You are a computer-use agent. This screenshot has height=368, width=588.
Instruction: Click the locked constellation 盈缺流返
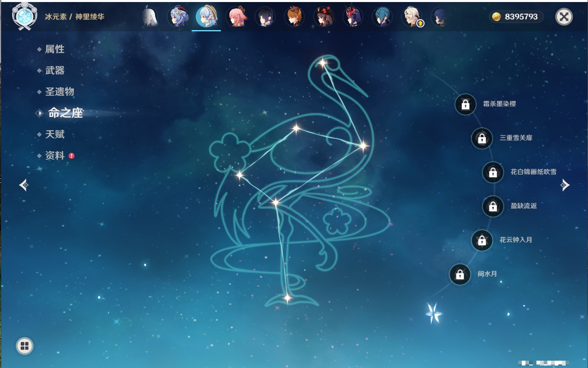pos(493,207)
